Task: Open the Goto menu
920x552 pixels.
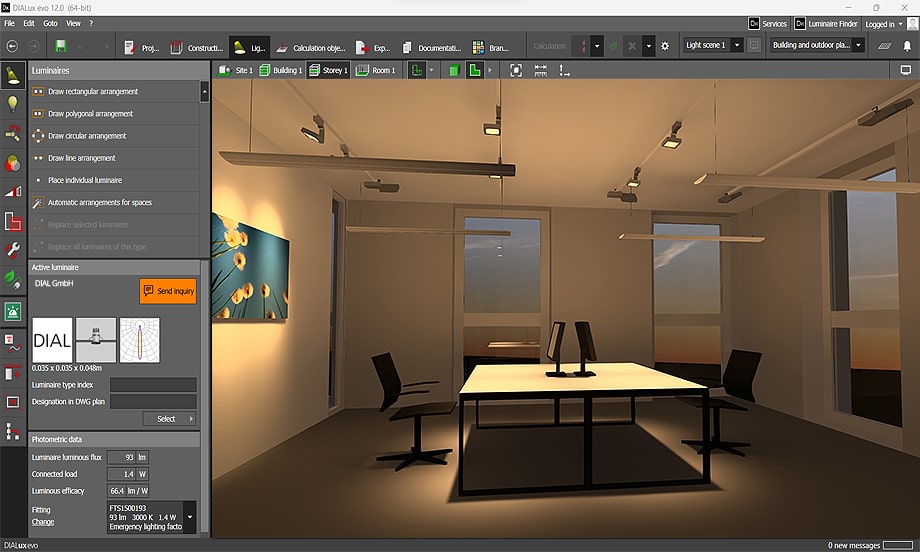Action: (50, 23)
